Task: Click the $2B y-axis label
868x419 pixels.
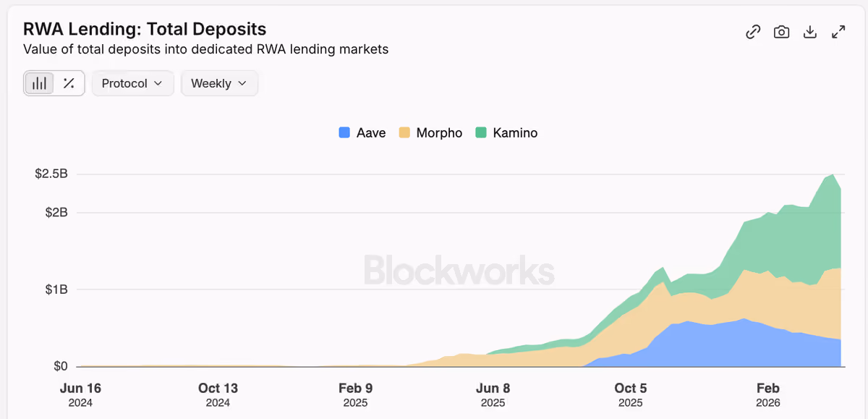Action: click(56, 213)
